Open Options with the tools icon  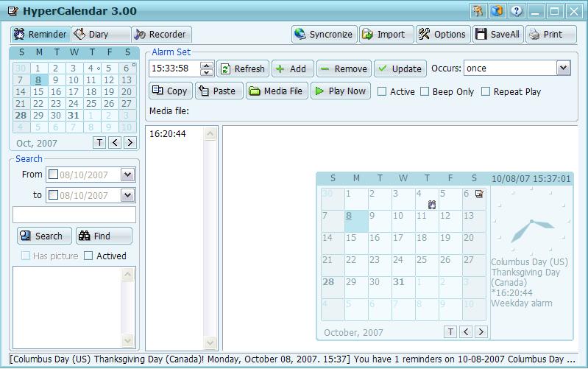pyautogui.click(x=442, y=34)
